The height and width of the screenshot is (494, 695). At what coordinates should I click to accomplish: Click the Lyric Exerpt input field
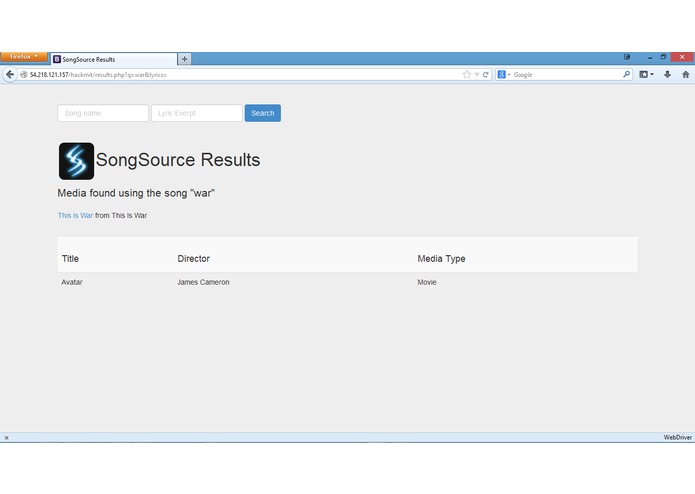[x=197, y=113]
